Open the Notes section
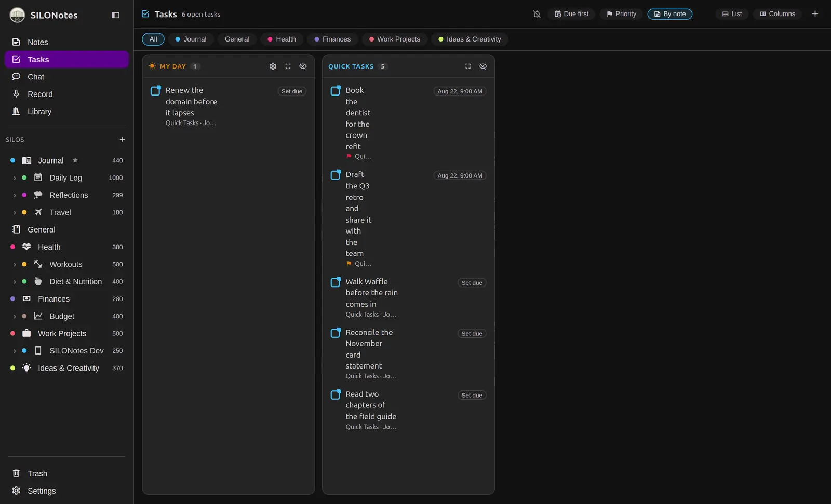This screenshot has width=831, height=504. (x=66, y=42)
